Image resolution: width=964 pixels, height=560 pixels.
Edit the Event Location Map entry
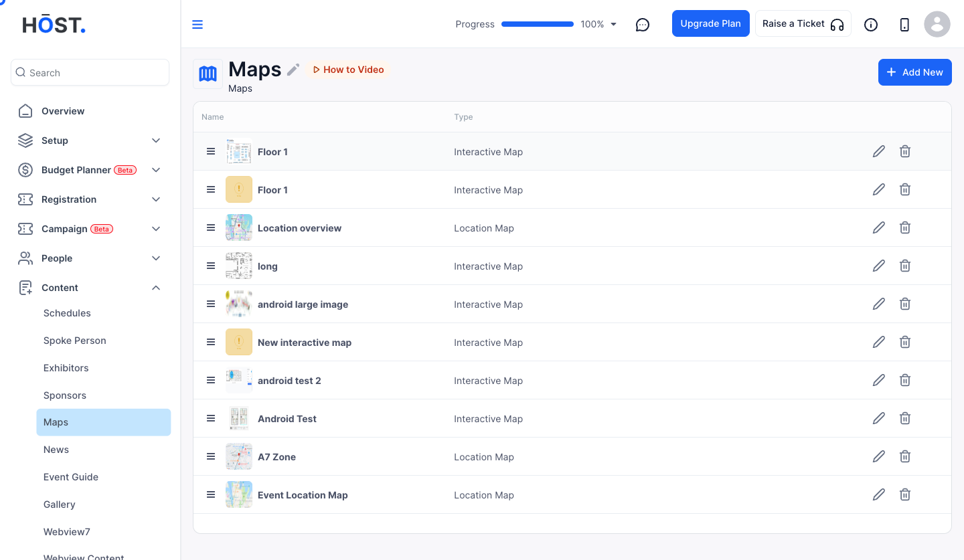pos(879,495)
